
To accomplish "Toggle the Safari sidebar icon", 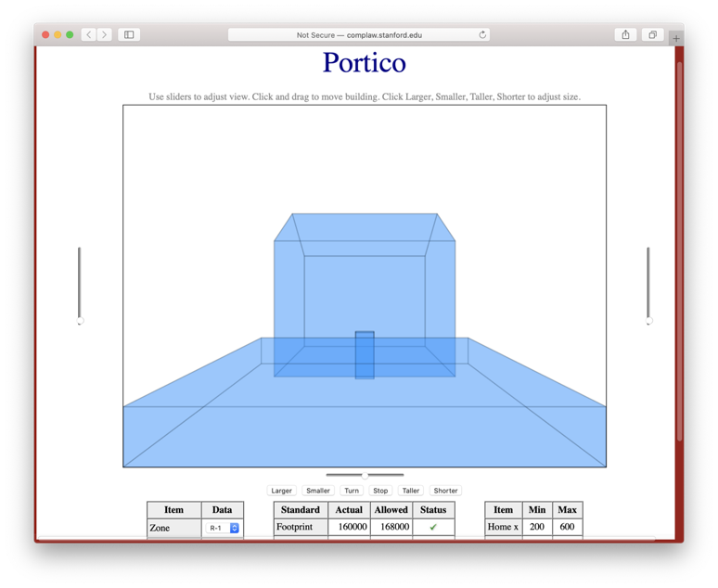I will [x=129, y=35].
